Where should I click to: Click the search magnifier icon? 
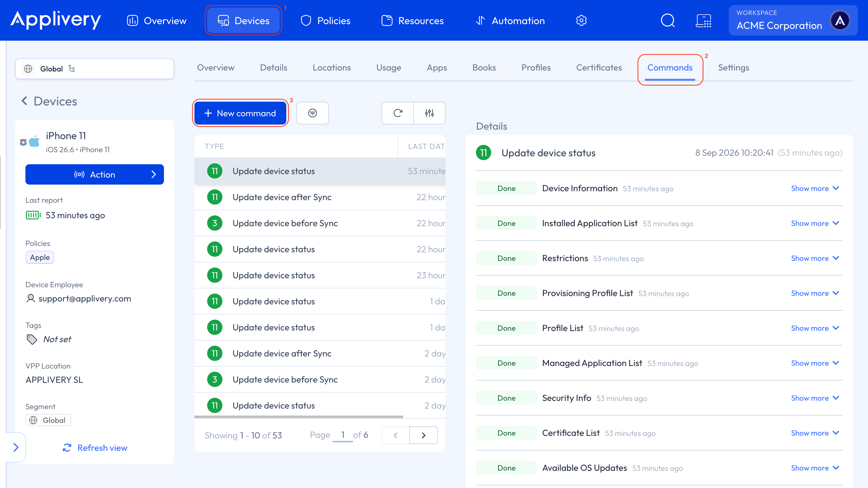click(x=668, y=21)
